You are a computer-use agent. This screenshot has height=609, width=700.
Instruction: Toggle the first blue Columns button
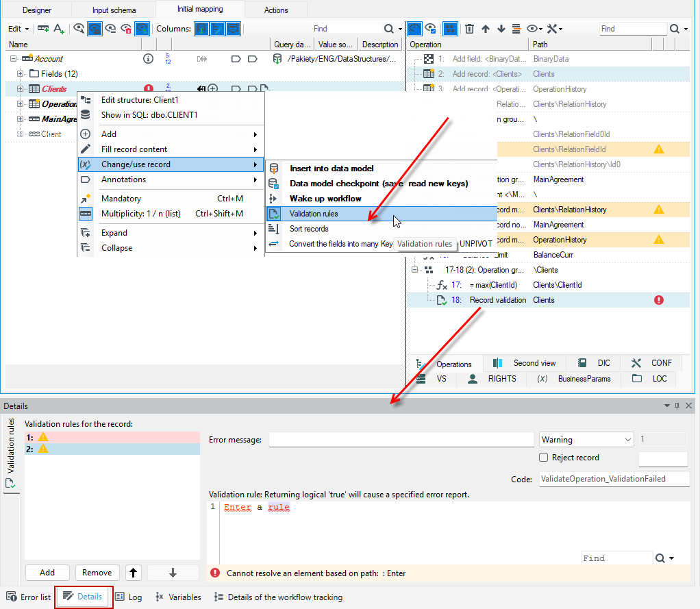(x=202, y=29)
